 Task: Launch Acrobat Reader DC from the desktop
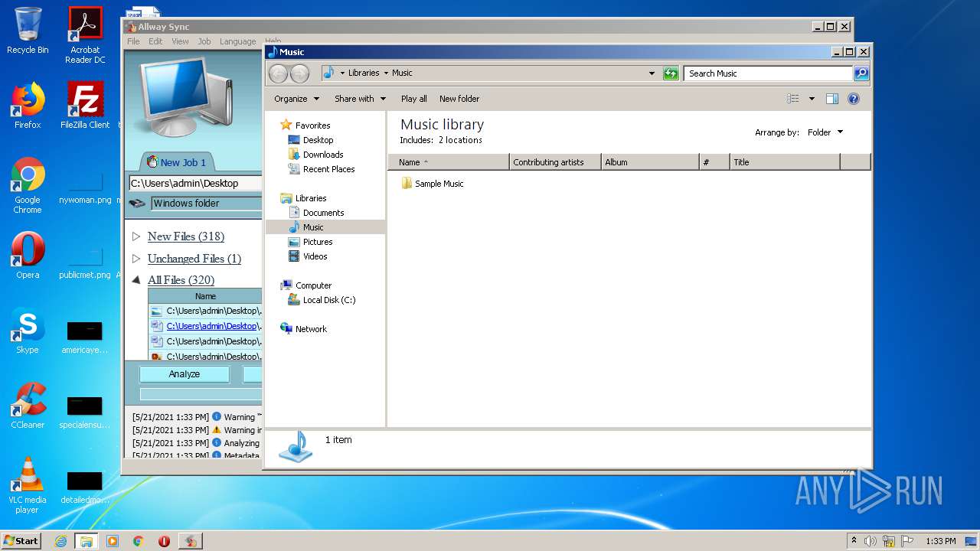tap(85, 35)
